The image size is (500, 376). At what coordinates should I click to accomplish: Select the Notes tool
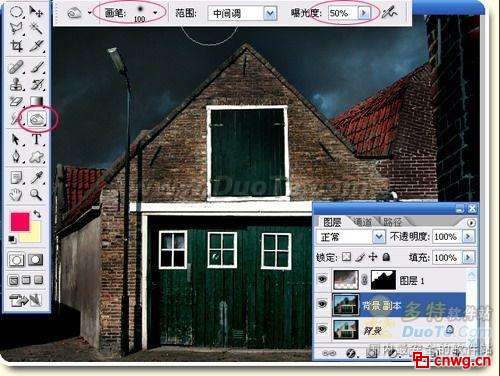16,178
